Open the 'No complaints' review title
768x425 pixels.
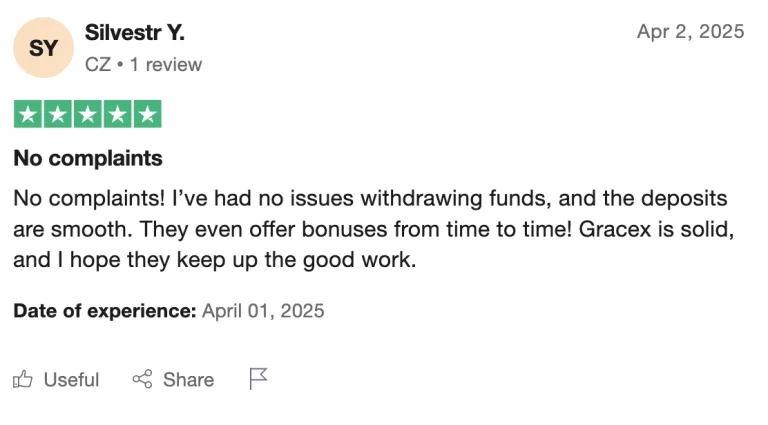(x=88, y=158)
